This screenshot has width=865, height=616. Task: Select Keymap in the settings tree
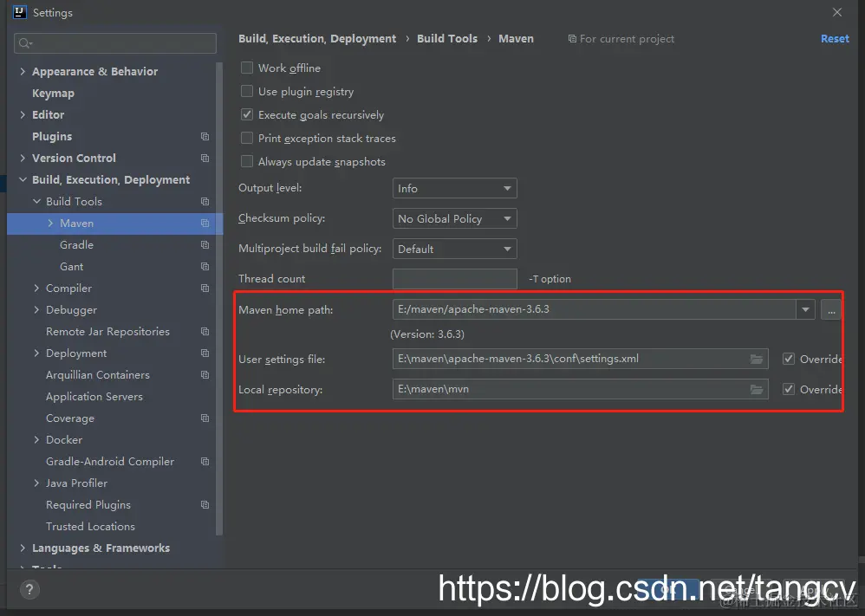coord(53,94)
